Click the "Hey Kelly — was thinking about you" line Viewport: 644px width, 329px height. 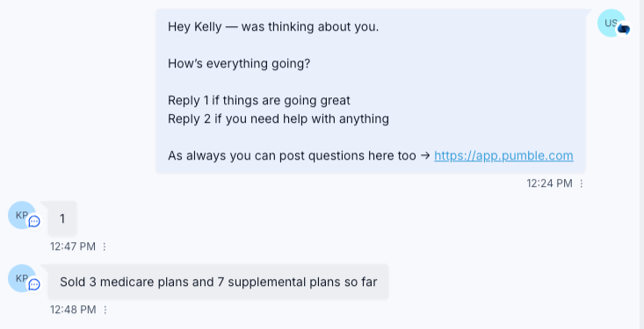(273, 26)
